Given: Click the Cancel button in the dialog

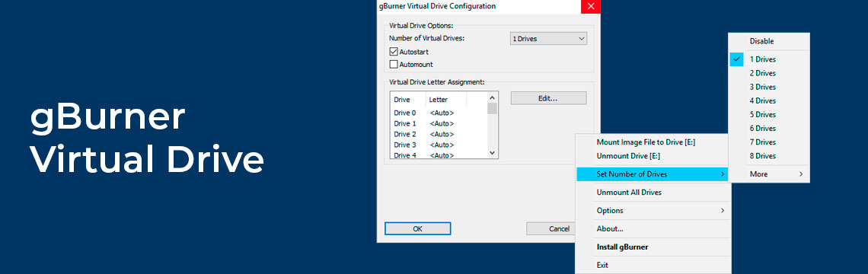Looking at the screenshot, I should pos(550,228).
